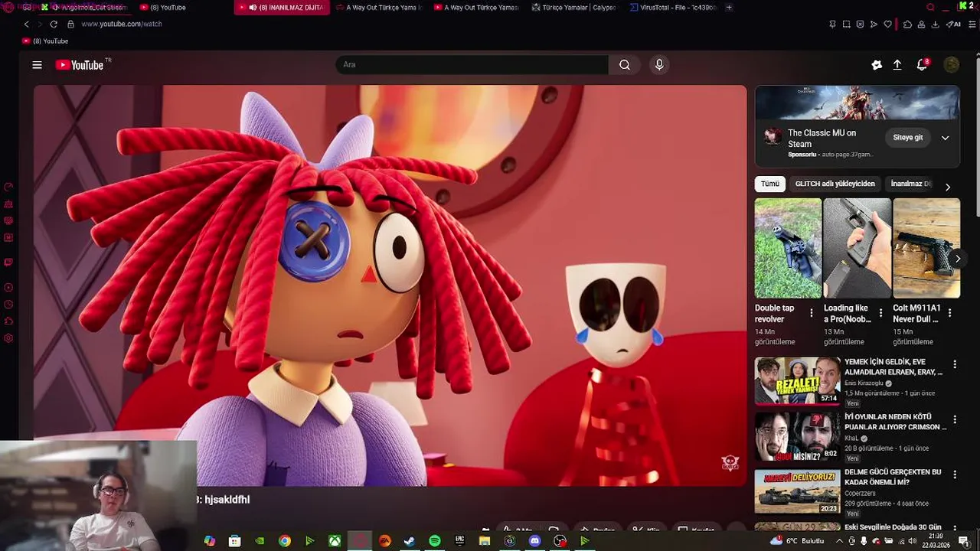The image size is (980, 551).
Task: Open Spotify from the taskbar
Action: point(435,541)
